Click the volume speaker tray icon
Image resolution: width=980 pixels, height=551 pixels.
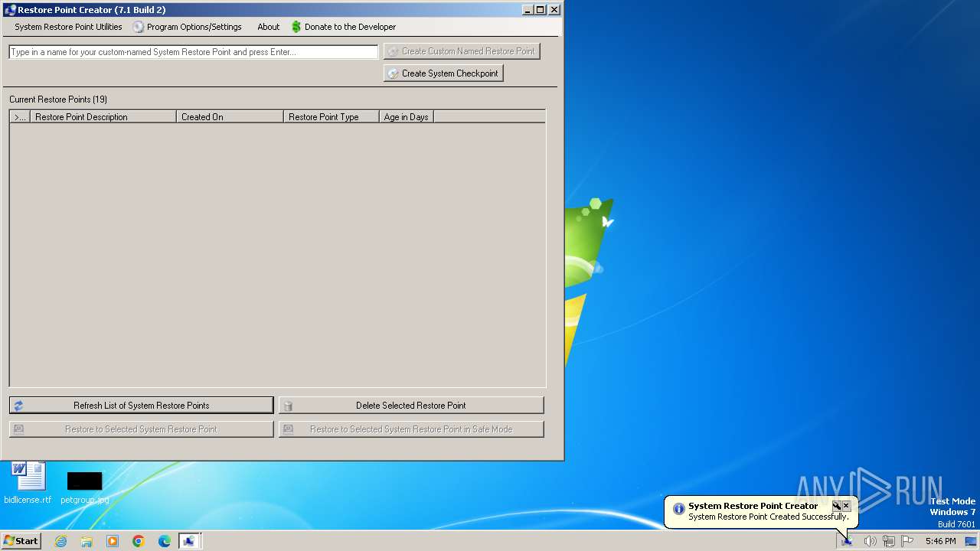[x=870, y=541]
